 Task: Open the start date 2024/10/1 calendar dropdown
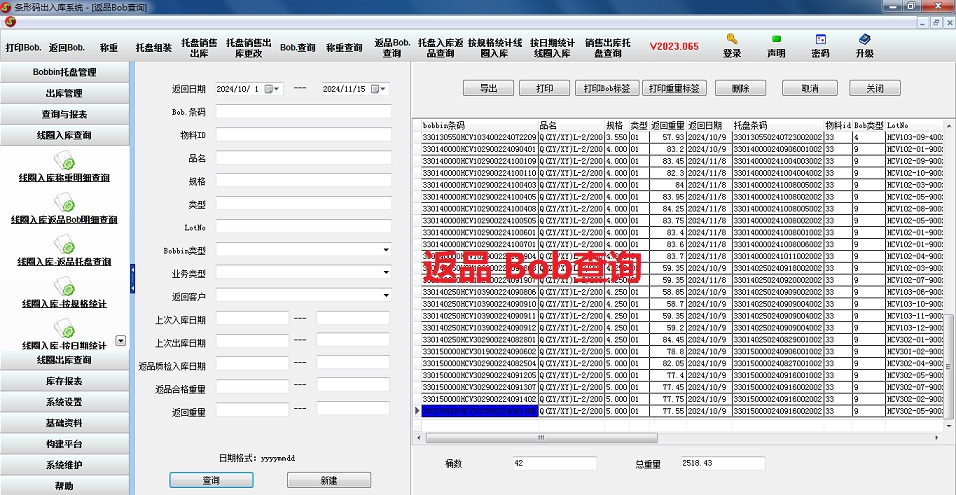coord(276,89)
